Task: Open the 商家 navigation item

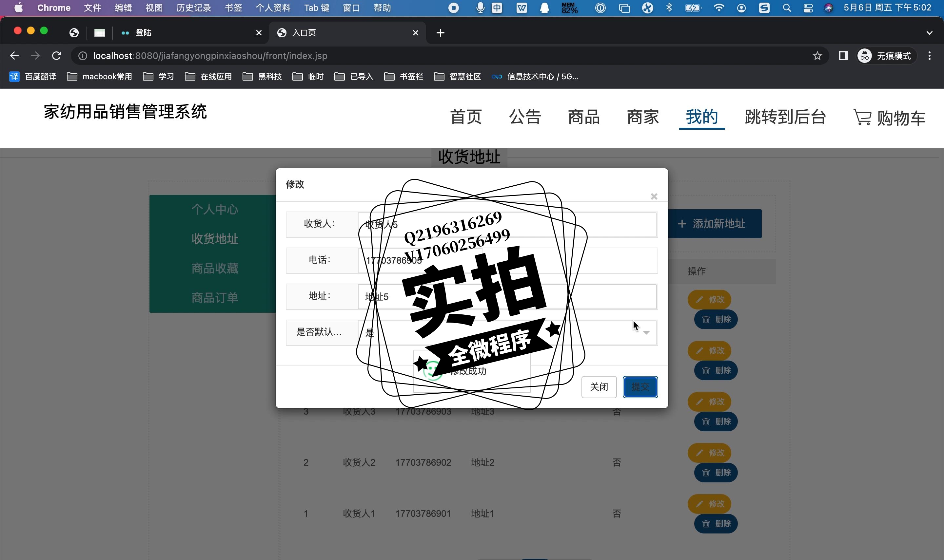Action: (x=643, y=117)
